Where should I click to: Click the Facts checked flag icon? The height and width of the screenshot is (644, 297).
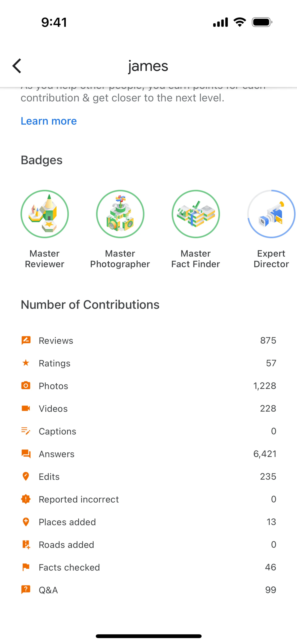tap(26, 567)
